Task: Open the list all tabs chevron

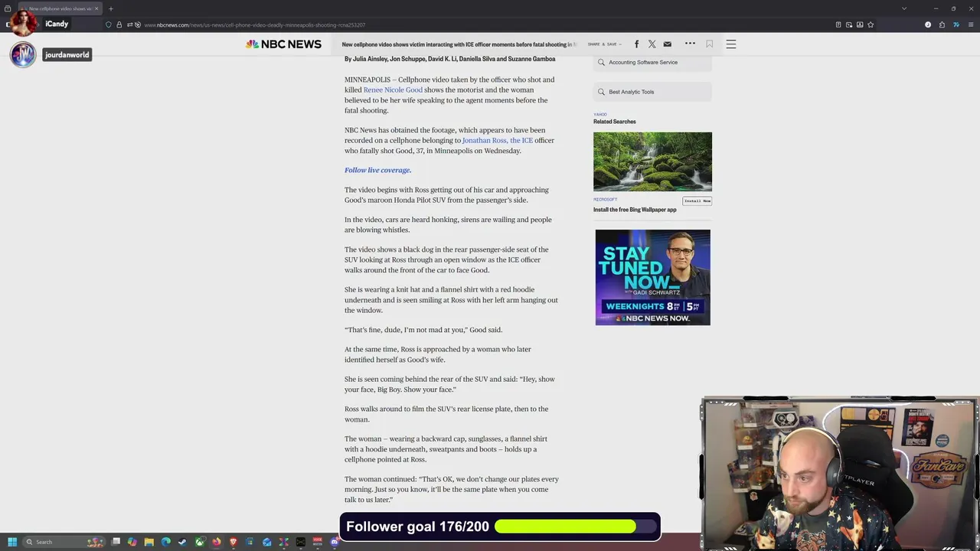Action: (904, 8)
